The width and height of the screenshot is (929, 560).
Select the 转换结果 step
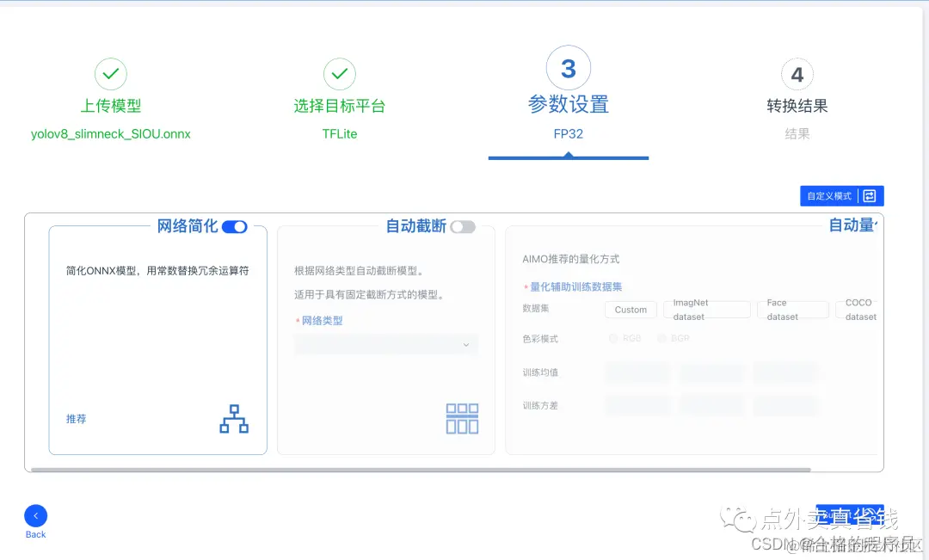pos(797,106)
